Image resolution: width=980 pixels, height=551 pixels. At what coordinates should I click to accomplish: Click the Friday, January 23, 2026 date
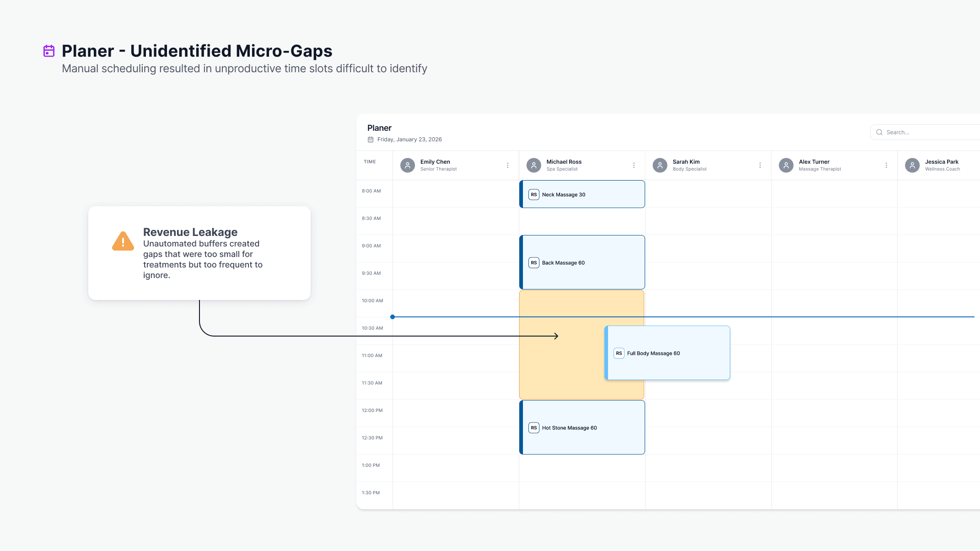tap(409, 139)
